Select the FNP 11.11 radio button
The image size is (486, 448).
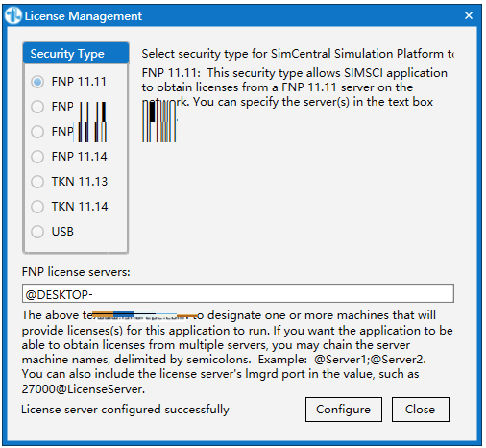(37, 82)
